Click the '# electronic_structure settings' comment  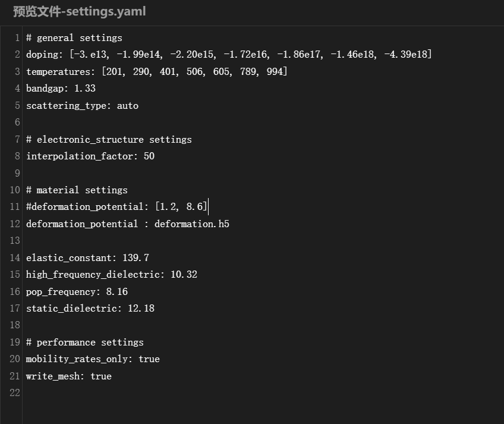pyautogui.click(x=109, y=140)
